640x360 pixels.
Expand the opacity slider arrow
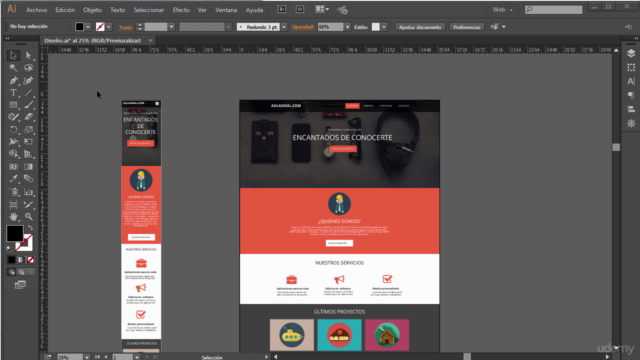348,27
